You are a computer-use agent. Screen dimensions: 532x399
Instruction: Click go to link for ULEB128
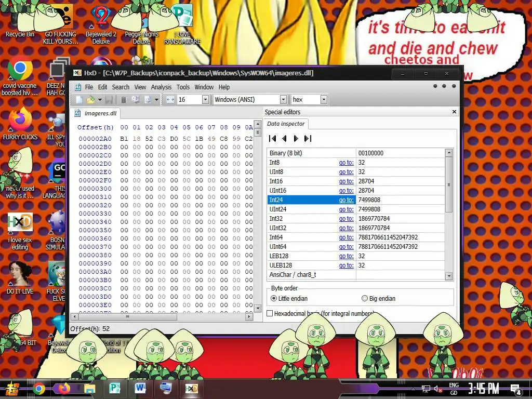point(346,265)
